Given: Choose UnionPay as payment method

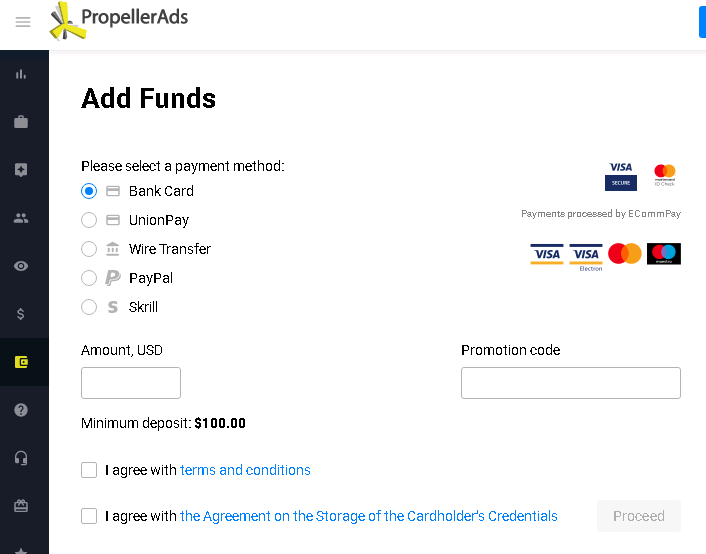Looking at the screenshot, I should [x=89, y=220].
